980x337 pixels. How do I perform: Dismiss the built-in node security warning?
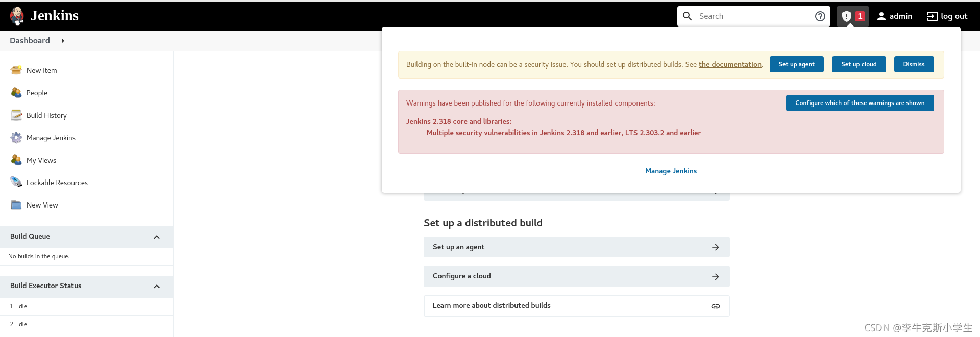coord(914,64)
